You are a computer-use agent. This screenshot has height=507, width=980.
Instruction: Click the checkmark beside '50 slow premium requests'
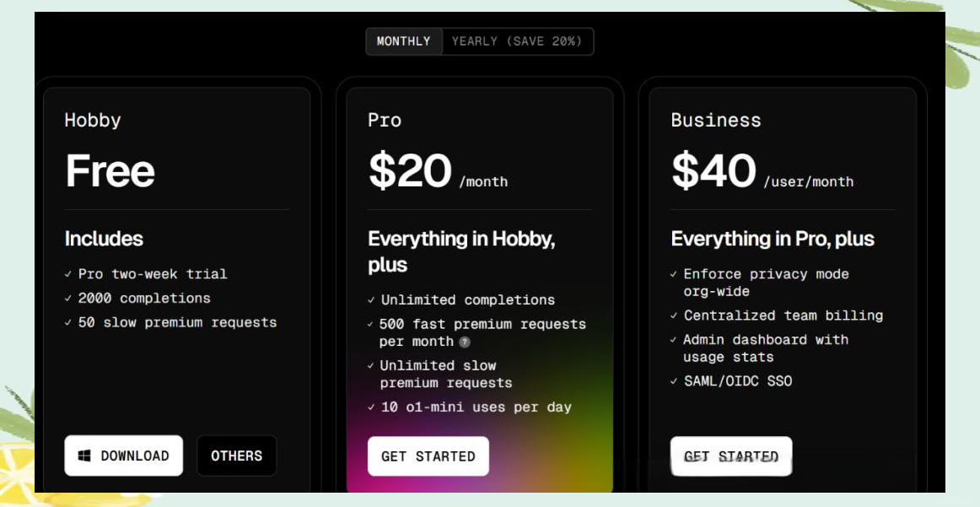tap(68, 323)
